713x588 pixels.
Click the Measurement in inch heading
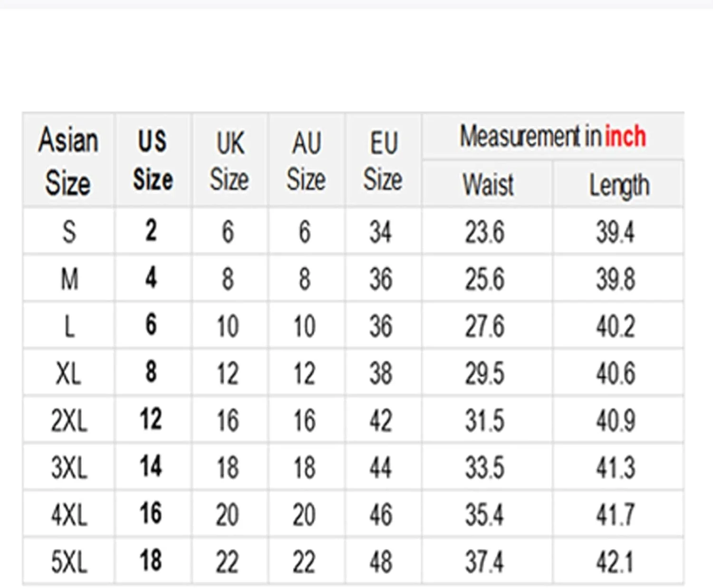coord(552,137)
